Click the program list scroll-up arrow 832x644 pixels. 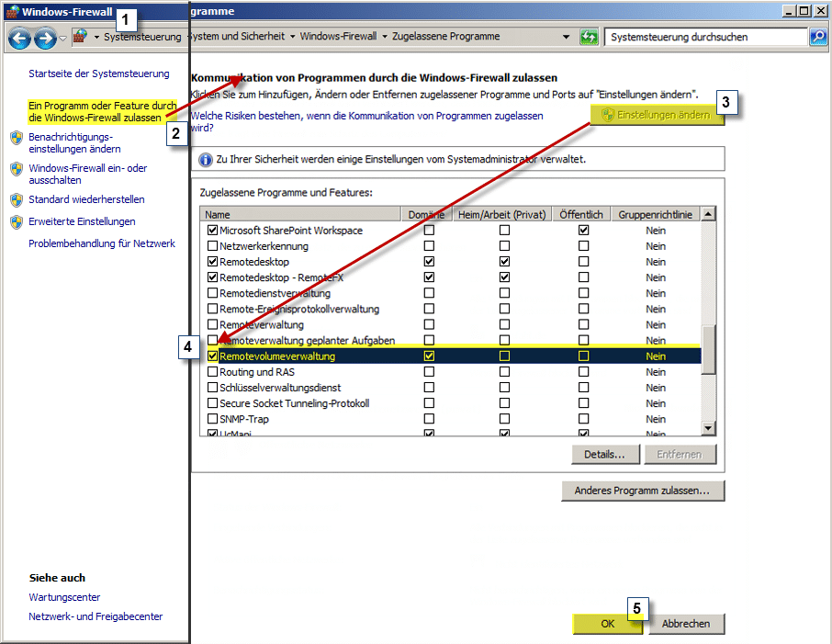[x=708, y=214]
